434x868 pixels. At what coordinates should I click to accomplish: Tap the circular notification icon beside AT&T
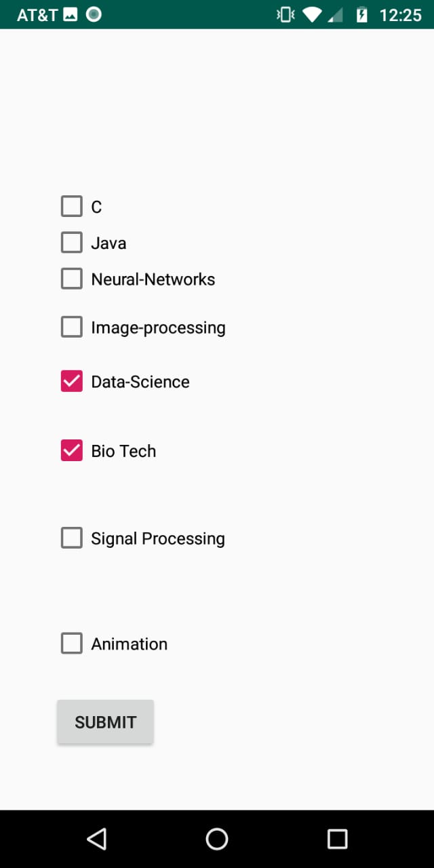[94, 14]
